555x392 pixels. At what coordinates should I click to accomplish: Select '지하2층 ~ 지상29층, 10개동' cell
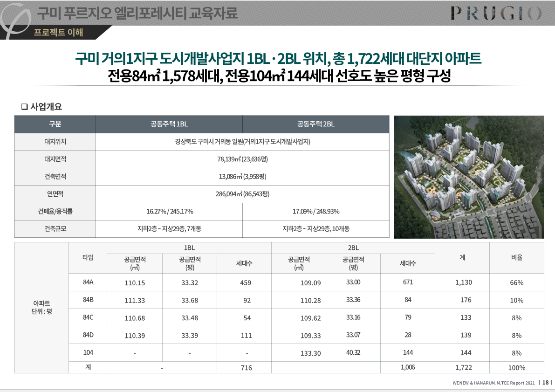pyautogui.click(x=316, y=229)
